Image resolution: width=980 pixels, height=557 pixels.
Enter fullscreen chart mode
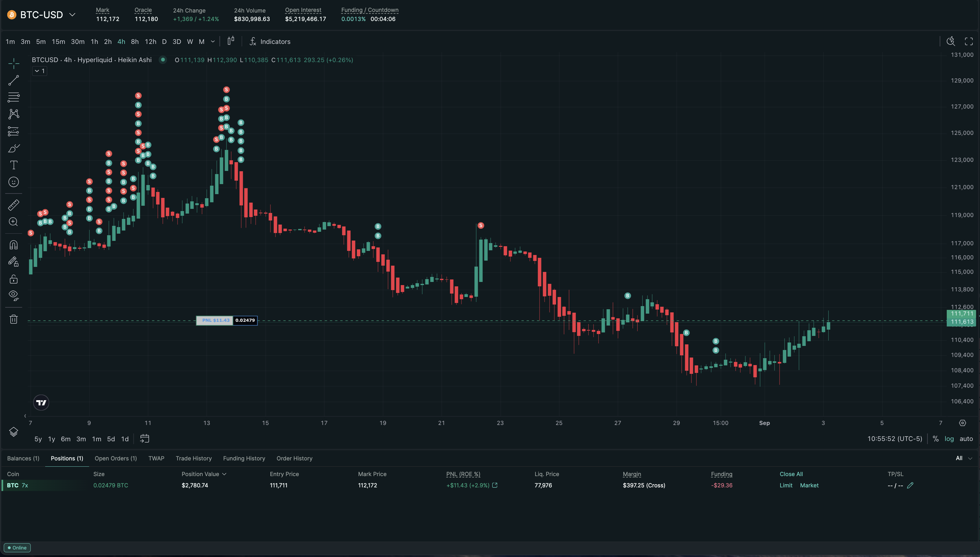968,41
